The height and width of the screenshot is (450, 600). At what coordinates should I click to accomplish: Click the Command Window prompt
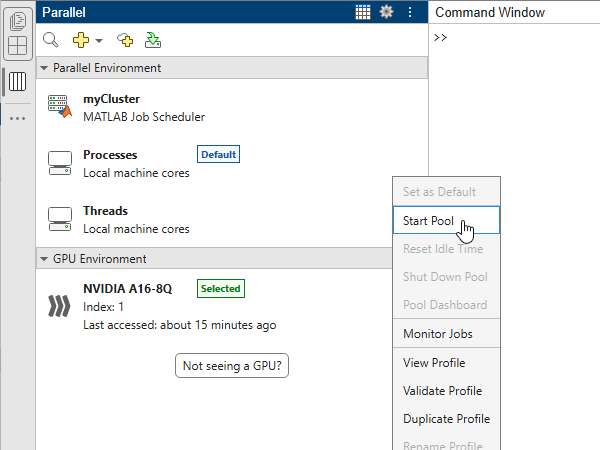(x=440, y=38)
